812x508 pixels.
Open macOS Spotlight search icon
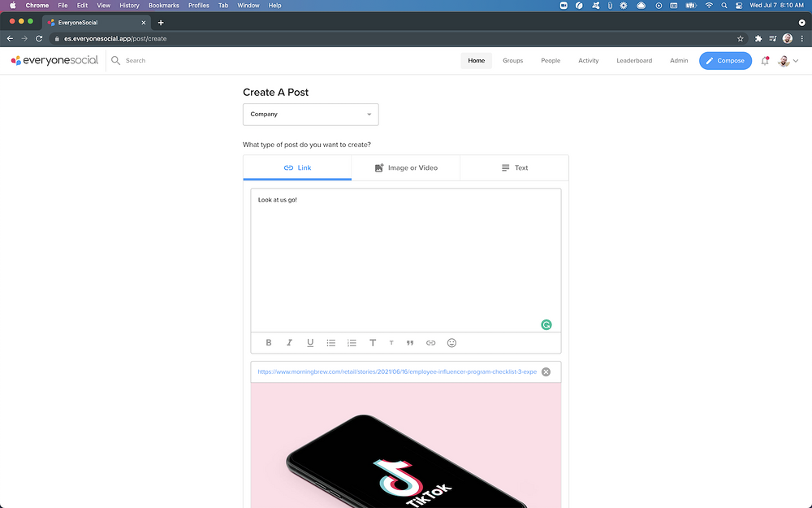(724, 5)
